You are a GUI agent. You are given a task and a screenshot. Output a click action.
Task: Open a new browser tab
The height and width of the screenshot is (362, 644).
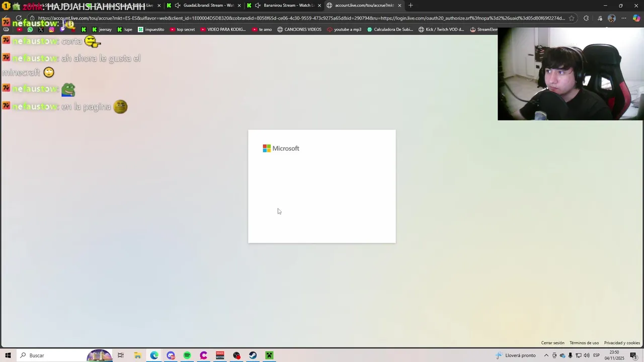pos(411,6)
